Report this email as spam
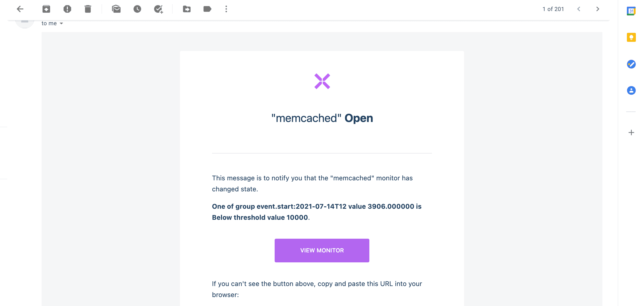The image size is (644, 306). tap(67, 9)
